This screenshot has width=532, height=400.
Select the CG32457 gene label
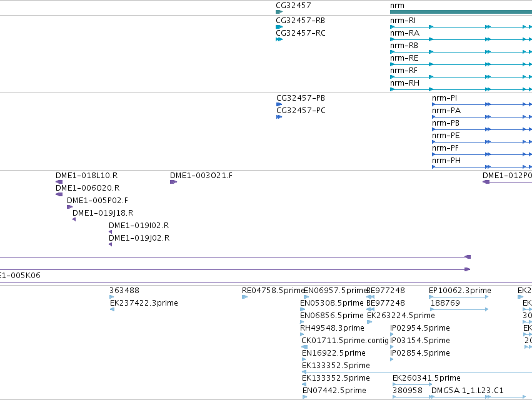pyautogui.click(x=293, y=6)
